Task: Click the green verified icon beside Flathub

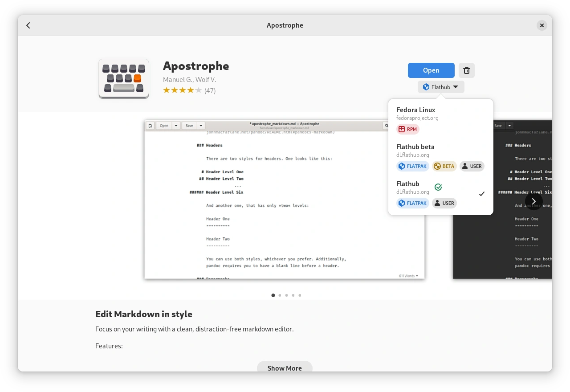Action: (438, 187)
